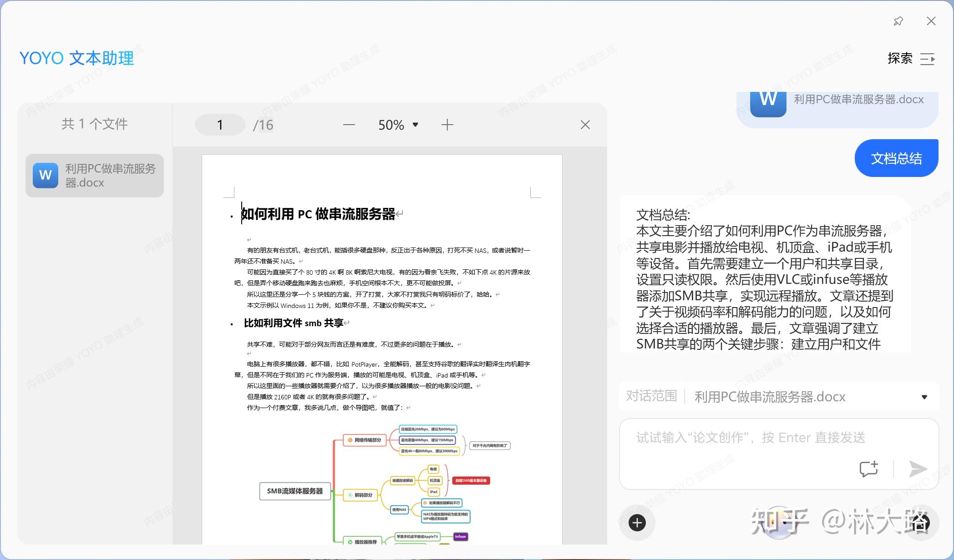
Task: Open the 探索 explore panel
Action: (x=900, y=58)
